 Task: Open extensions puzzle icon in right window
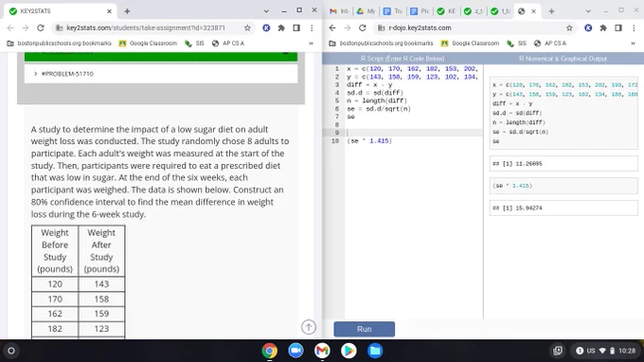click(x=603, y=27)
